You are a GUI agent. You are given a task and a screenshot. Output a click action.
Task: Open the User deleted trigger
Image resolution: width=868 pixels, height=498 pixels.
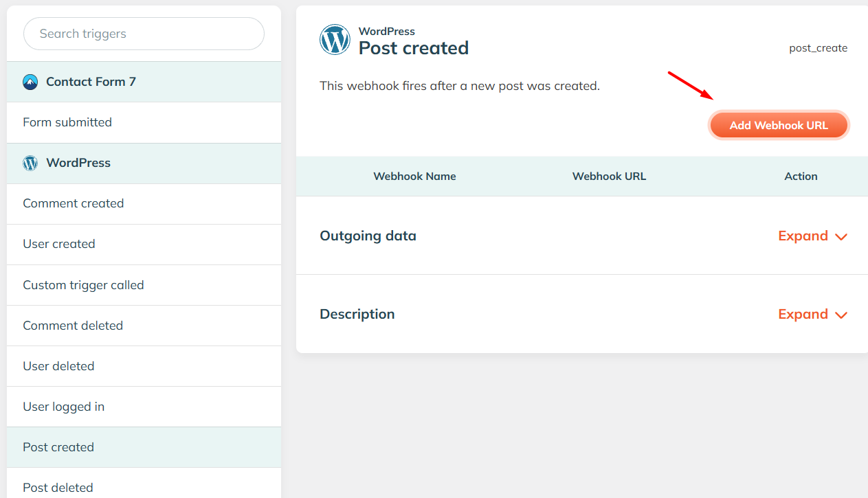58,365
